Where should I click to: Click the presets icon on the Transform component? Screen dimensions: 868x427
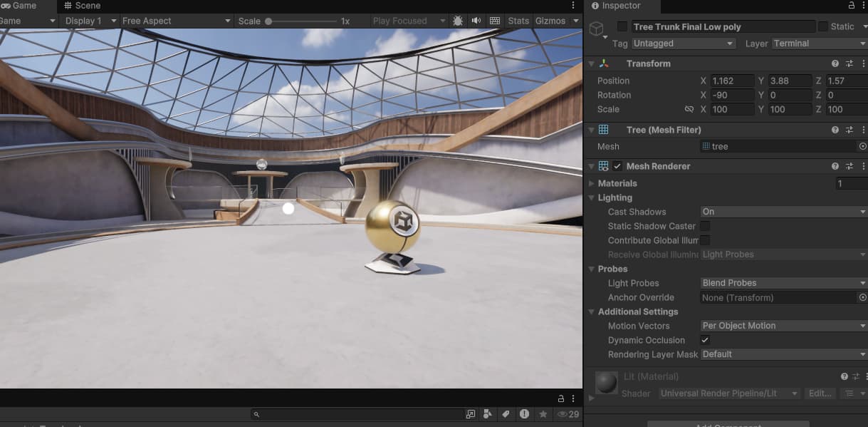click(x=849, y=63)
